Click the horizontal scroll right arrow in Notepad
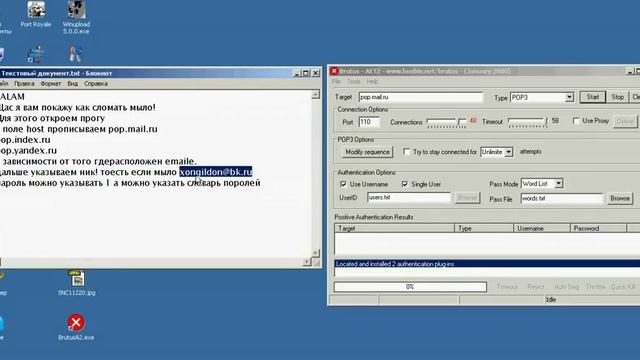 point(307,262)
